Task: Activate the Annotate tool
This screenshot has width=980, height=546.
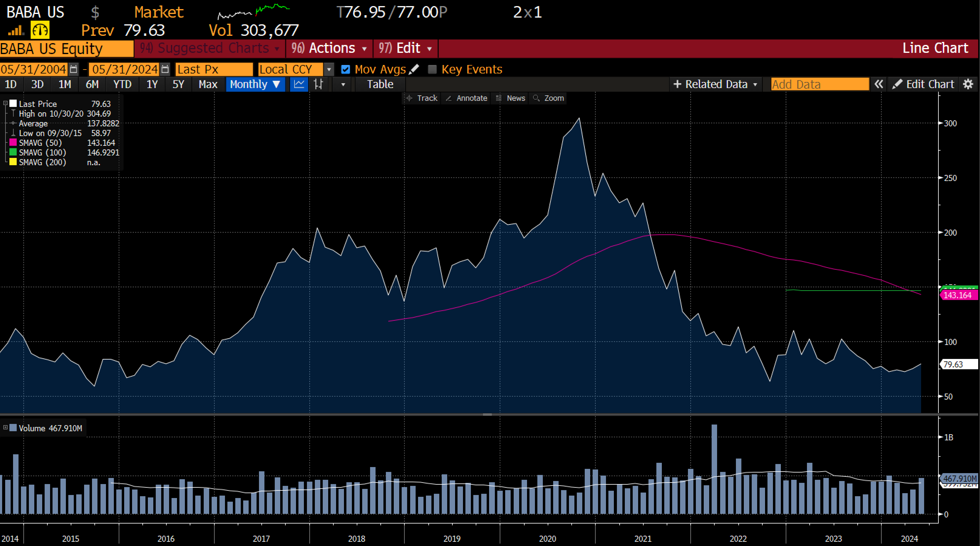Action: 466,98
